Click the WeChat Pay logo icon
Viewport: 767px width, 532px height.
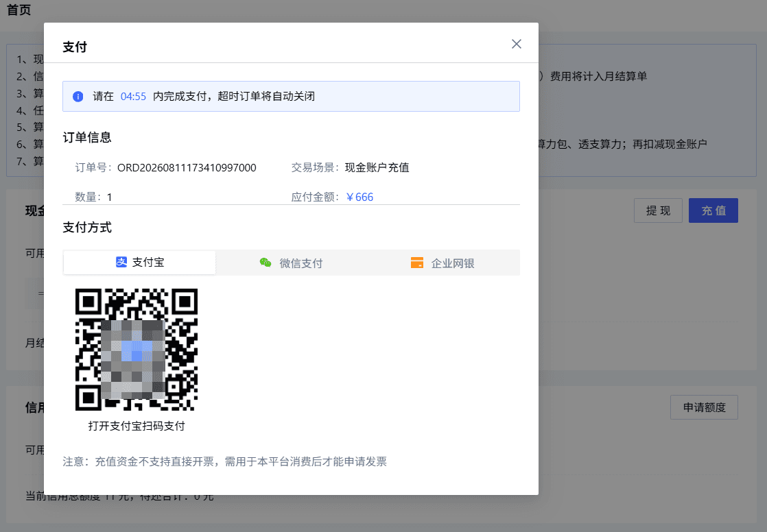(265, 263)
